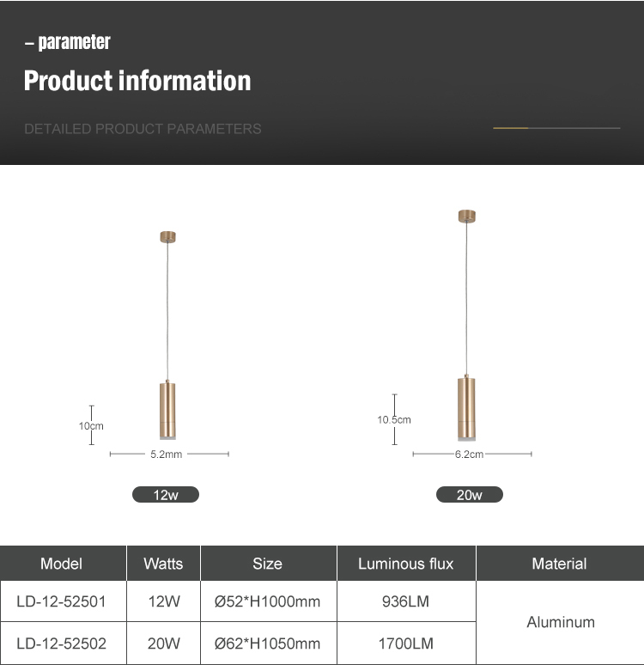The image size is (644, 665).
Task: Click the Product information heading
Action: [x=137, y=81]
